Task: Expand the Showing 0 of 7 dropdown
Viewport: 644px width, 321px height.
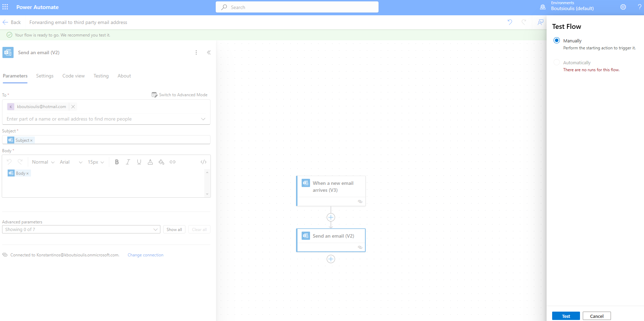Action: tap(81, 229)
